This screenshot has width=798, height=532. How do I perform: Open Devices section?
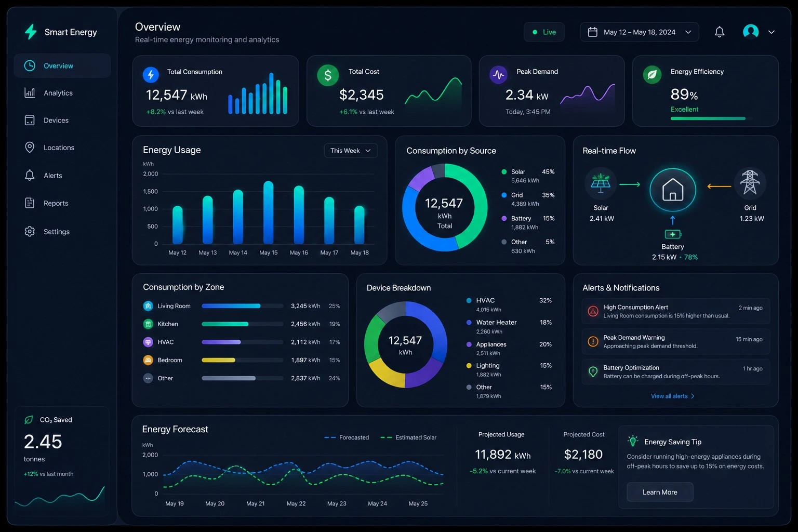point(62,120)
